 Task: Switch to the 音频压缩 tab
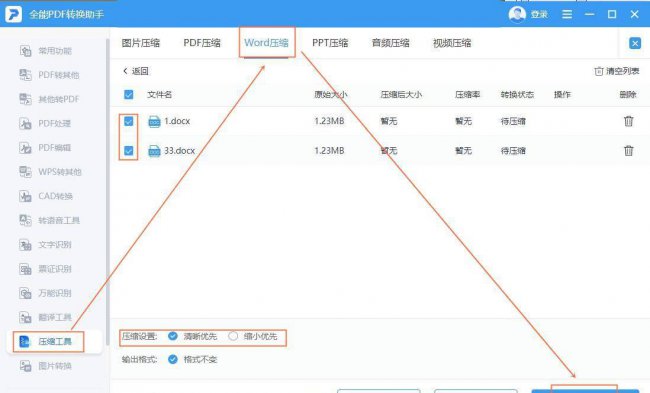(x=390, y=43)
